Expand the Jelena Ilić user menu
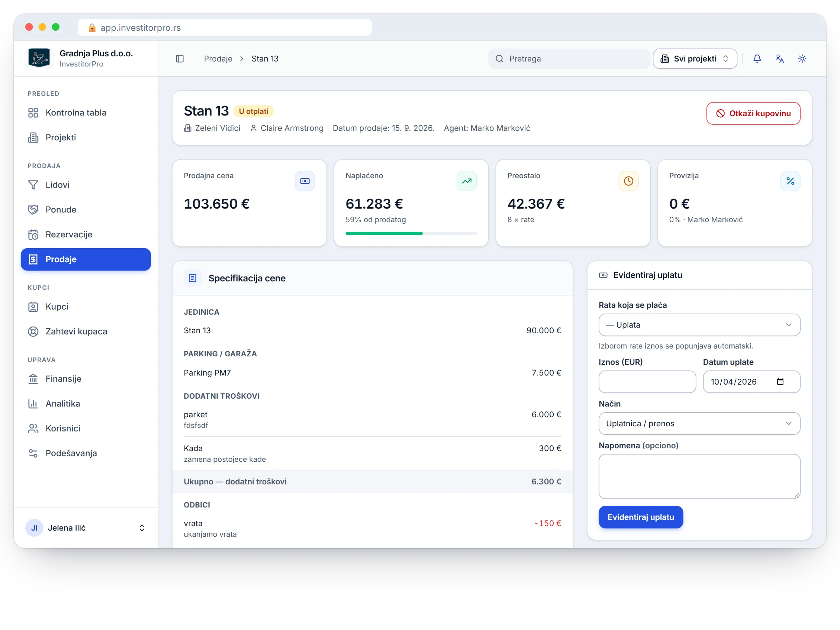 [86, 527]
